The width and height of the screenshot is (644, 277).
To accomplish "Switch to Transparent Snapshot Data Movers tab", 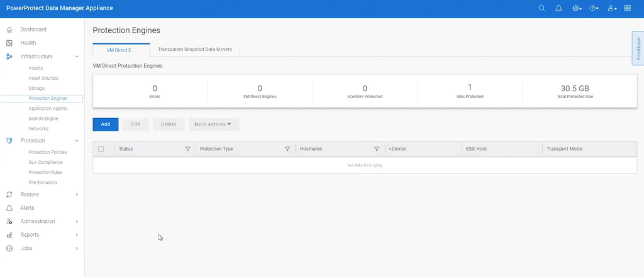I will click(x=195, y=49).
